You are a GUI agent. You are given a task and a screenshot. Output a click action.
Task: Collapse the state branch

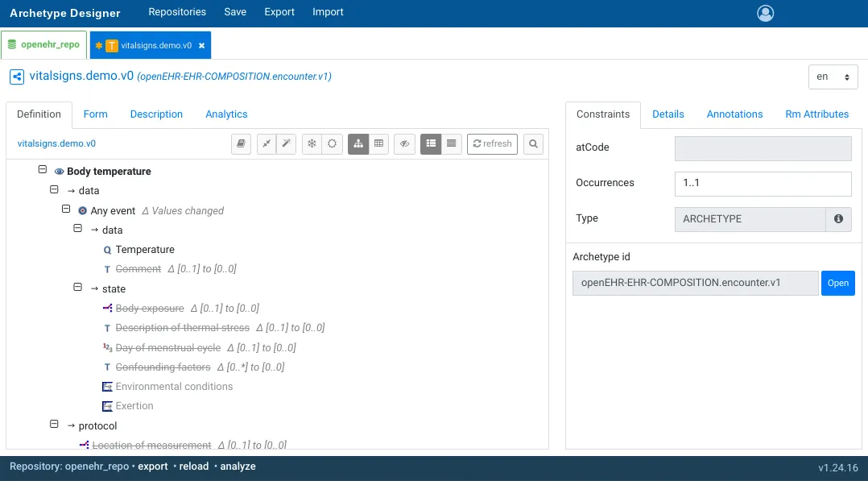[78, 288]
